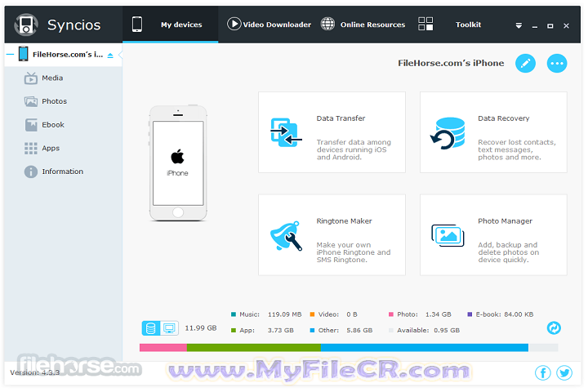The width and height of the screenshot is (588, 392).
Task: Click the Available 0.95 GB value
Action: click(447, 331)
